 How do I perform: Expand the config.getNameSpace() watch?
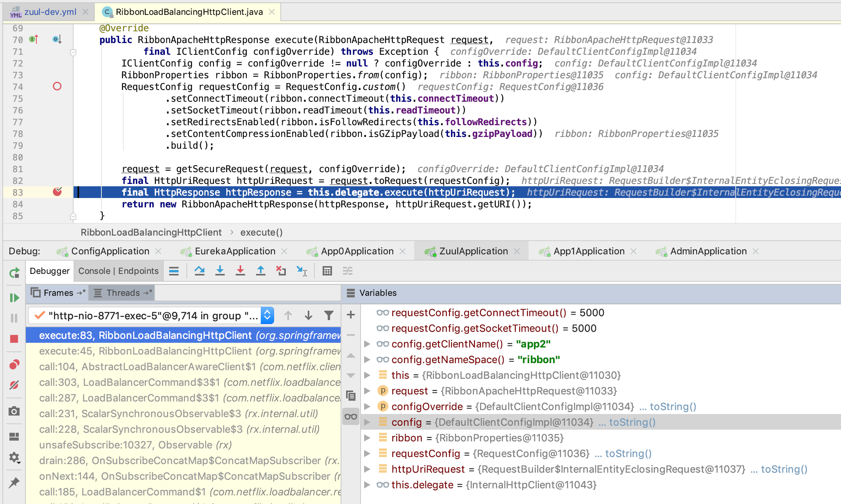click(x=367, y=360)
